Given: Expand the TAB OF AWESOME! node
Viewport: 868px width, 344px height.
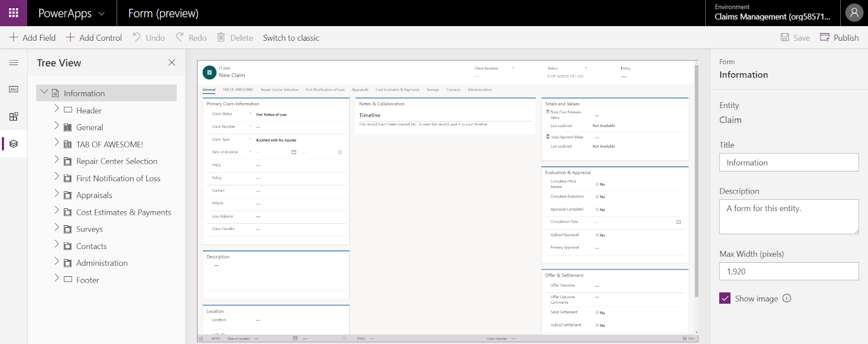Looking at the screenshot, I should tap(56, 143).
